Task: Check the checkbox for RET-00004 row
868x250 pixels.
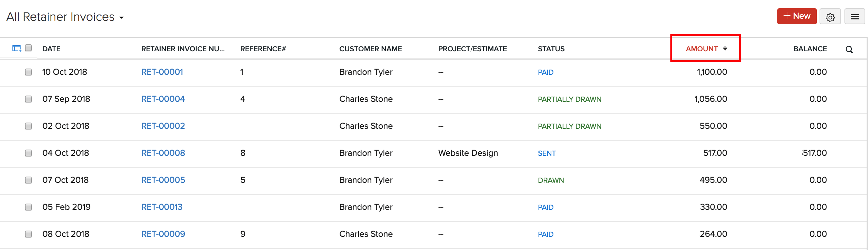Action: [28, 99]
